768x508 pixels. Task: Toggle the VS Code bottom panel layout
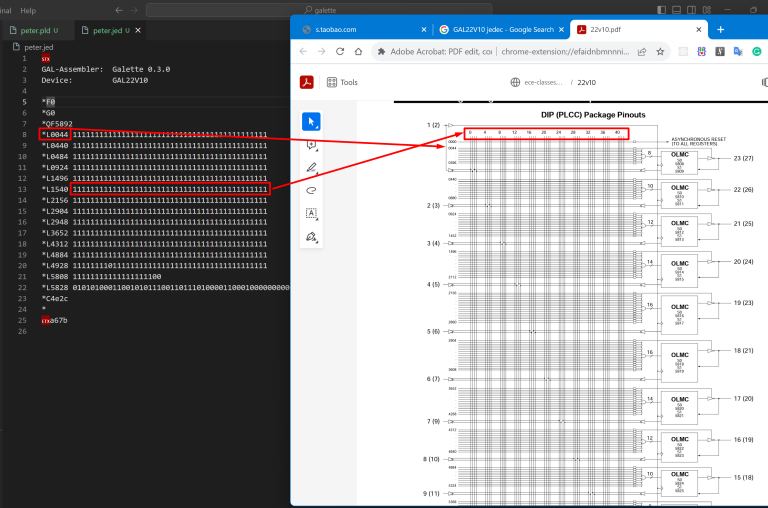pos(676,10)
